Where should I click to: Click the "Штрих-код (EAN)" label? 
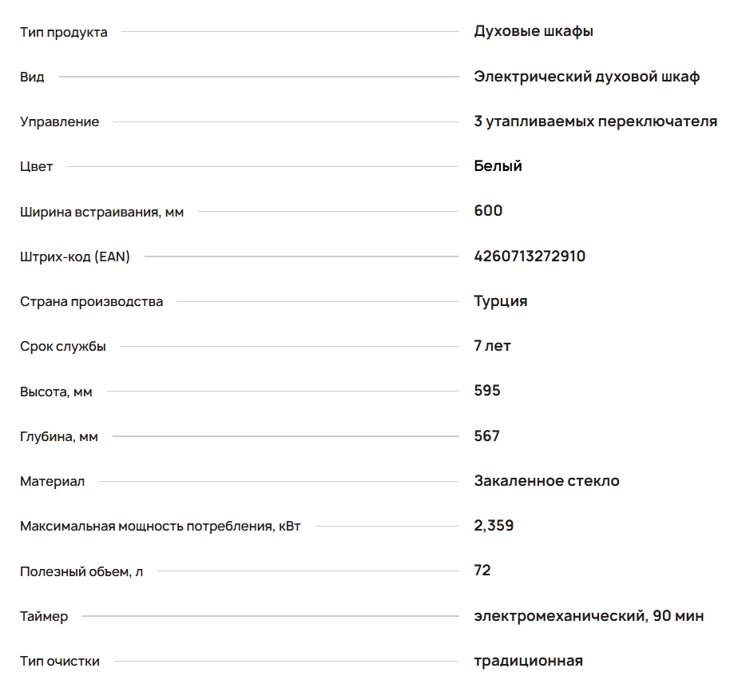click(x=74, y=257)
